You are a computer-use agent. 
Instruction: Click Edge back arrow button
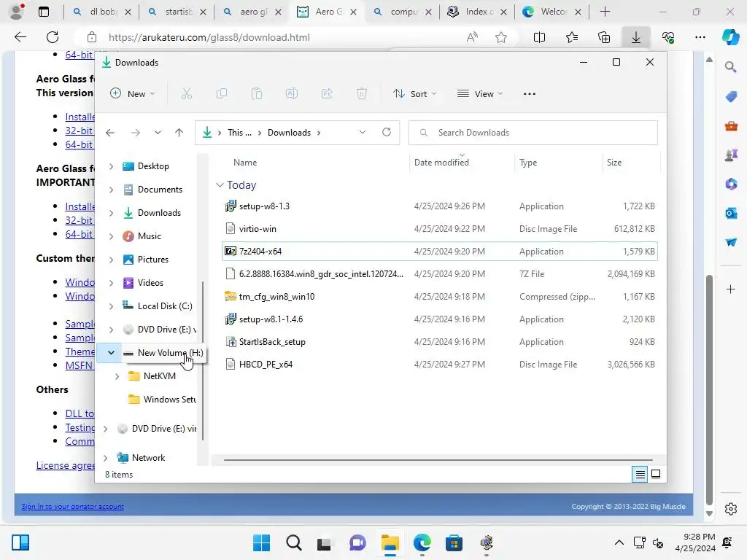(x=20, y=37)
